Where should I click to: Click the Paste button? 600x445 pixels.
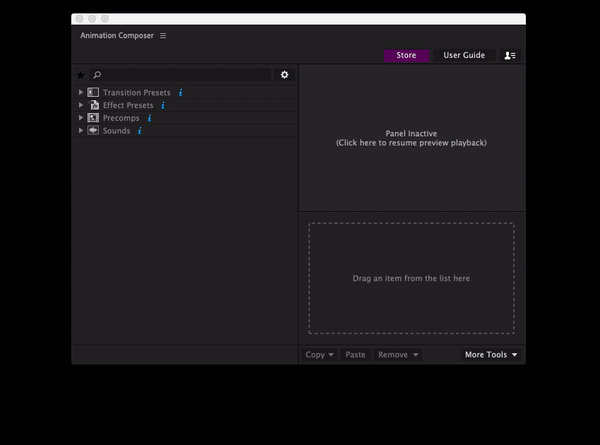coord(355,355)
